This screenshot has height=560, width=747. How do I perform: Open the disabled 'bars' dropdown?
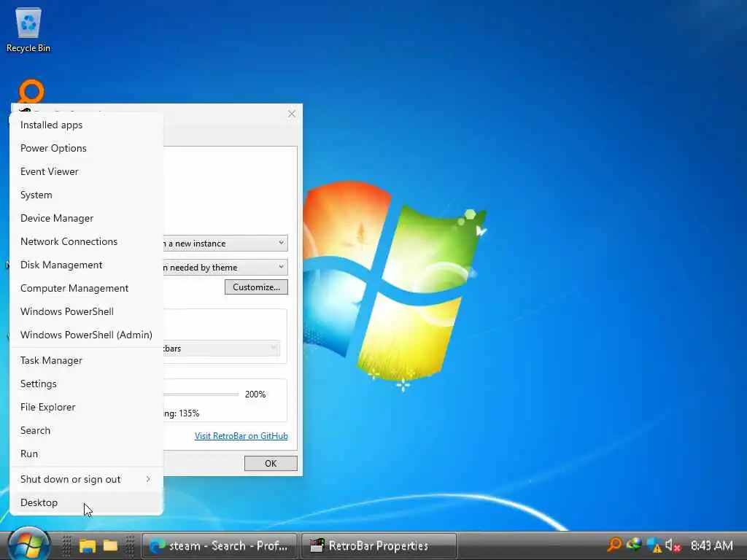(222, 349)
